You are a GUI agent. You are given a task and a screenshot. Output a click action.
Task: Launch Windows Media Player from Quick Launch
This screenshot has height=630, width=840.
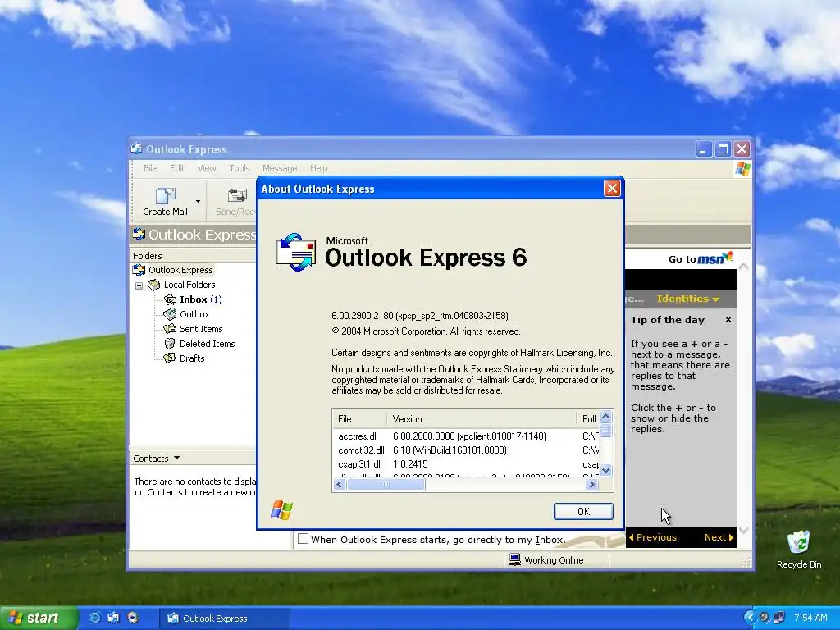(133, 618)
